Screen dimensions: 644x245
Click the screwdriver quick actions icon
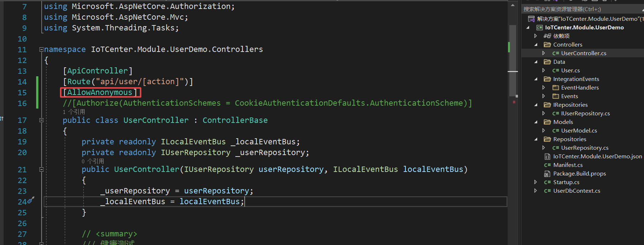point(31,200)
